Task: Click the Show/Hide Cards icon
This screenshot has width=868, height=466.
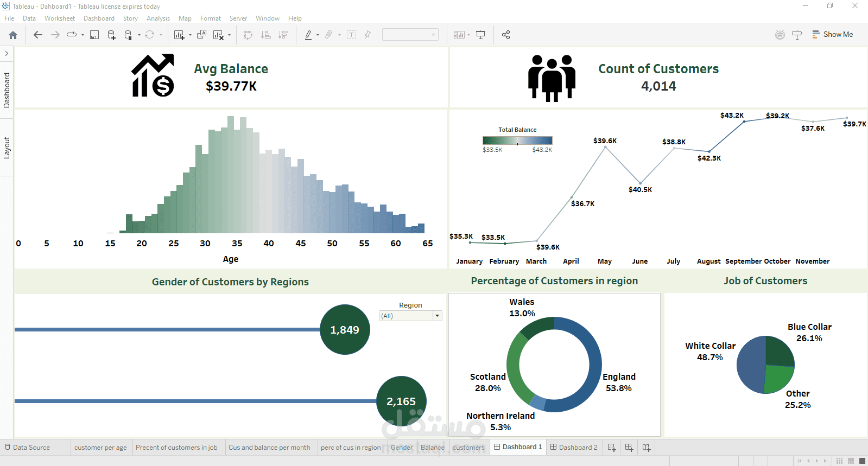Action: pos(459,35)
